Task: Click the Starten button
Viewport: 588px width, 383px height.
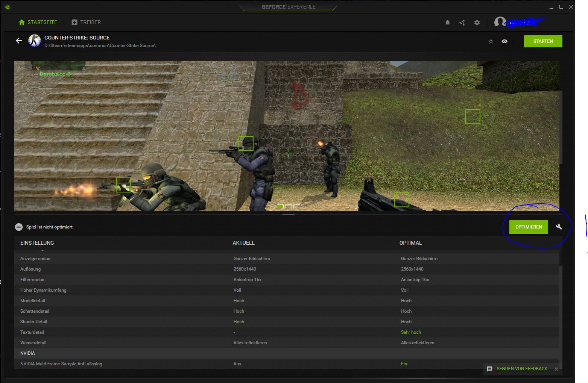Action: click(543, 41)
